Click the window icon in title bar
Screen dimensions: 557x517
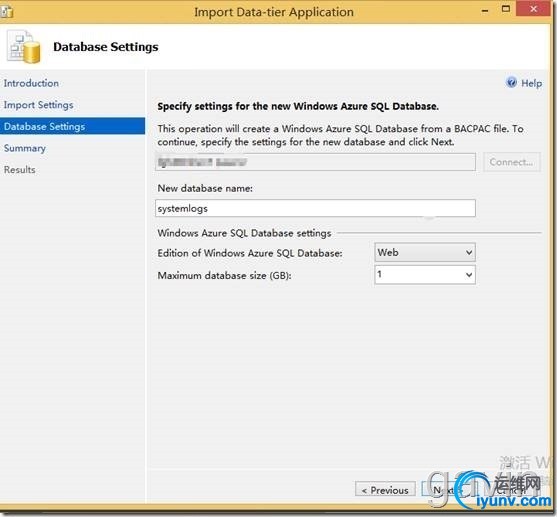pyautogui.click(x=6, y=11)
